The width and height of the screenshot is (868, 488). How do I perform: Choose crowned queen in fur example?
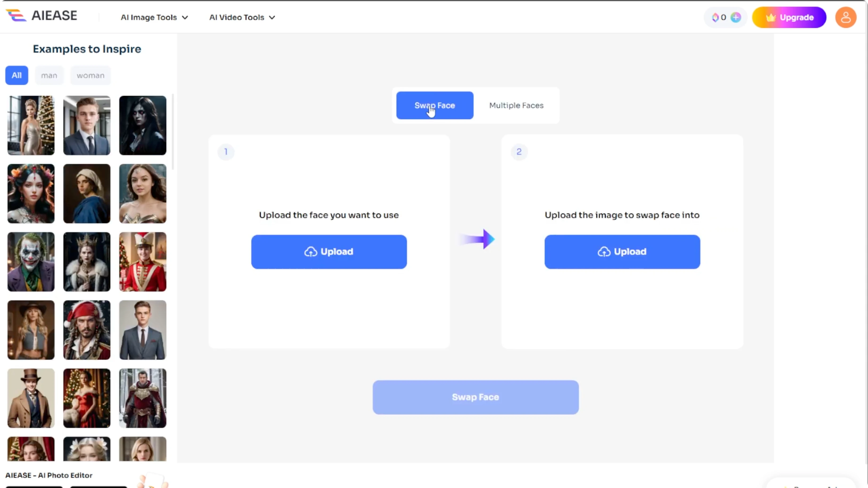(87, 262)
